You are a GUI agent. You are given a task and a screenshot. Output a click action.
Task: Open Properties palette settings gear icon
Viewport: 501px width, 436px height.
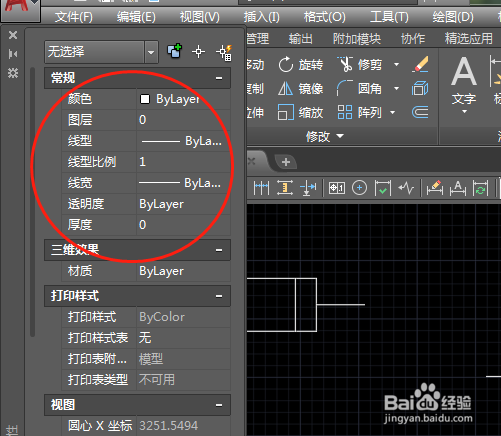[x=13, y=73]
